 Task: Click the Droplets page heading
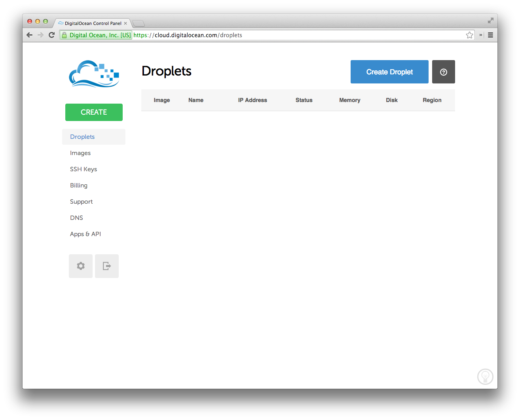pyautogui.click(x=167, y=71)
